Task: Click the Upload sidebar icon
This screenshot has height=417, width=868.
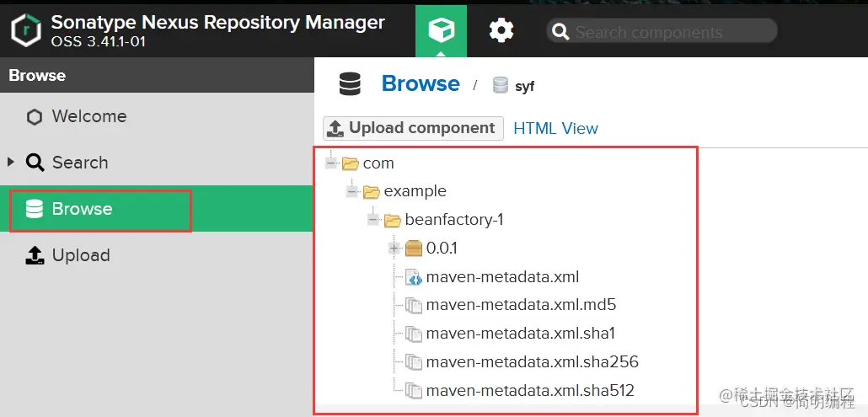Action: (35, 255)
